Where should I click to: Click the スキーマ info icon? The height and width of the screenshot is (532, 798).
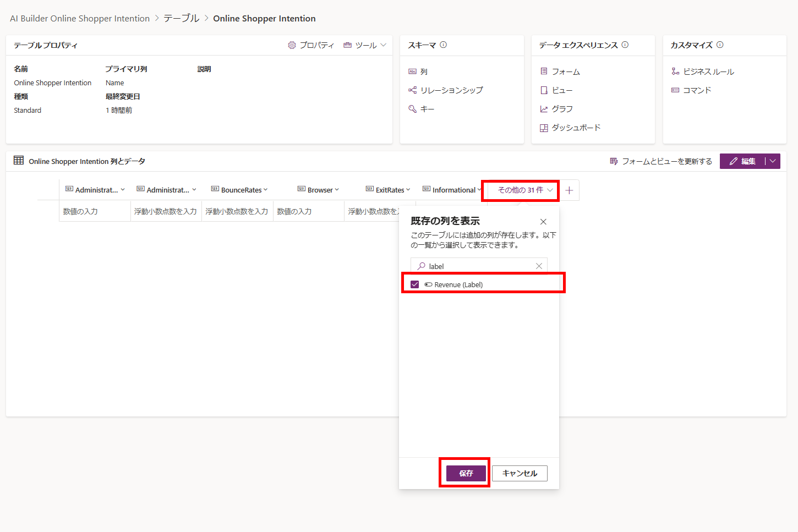coord(444,45)
